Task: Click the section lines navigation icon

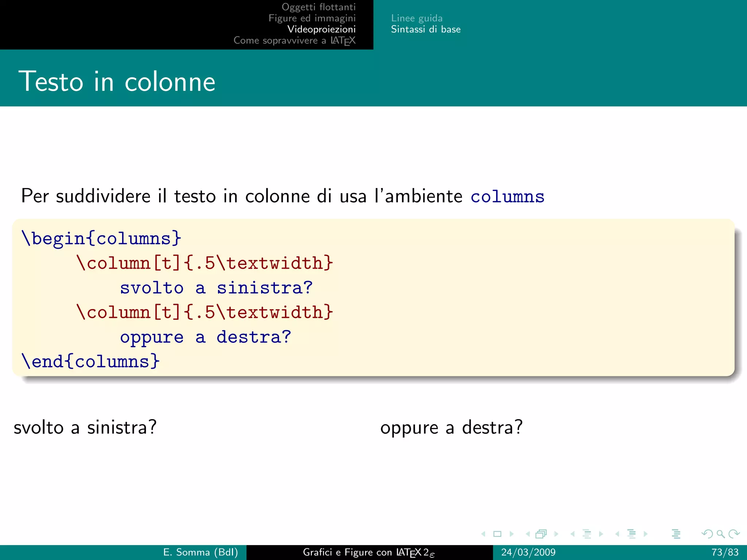Action: [x=632, y=534]
